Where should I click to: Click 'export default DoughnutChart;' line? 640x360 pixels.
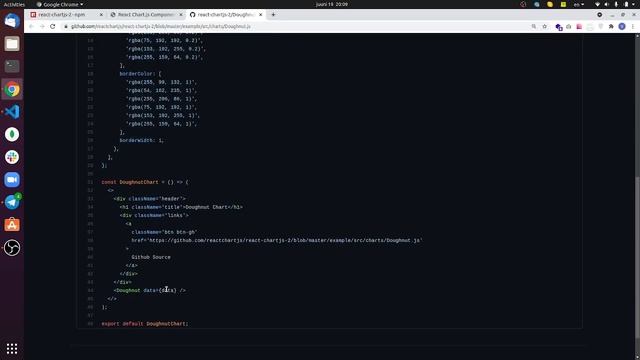(x=145, y=324)
